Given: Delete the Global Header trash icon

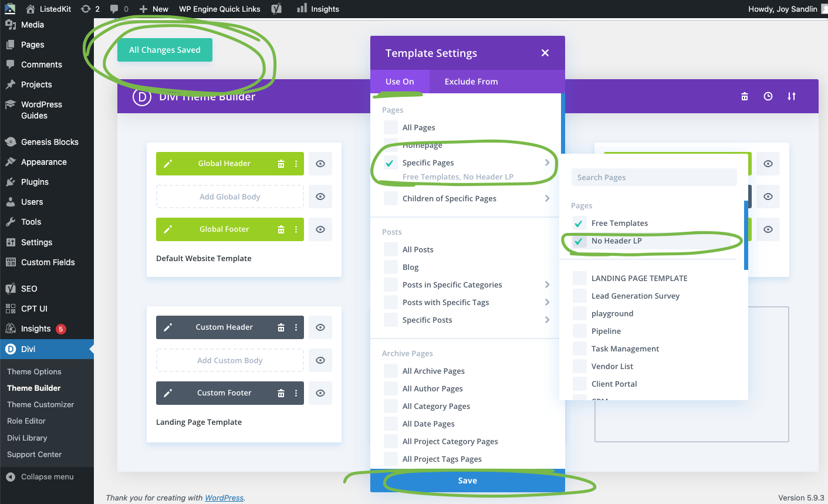Looking at the screenshot, I should pyautogui.click(x=281, y=164).
